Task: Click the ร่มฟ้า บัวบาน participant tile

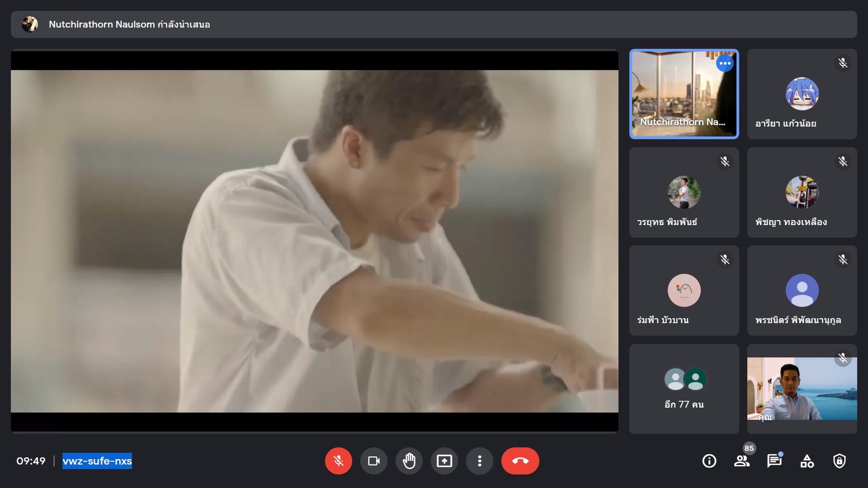Action: coord(684,291)
